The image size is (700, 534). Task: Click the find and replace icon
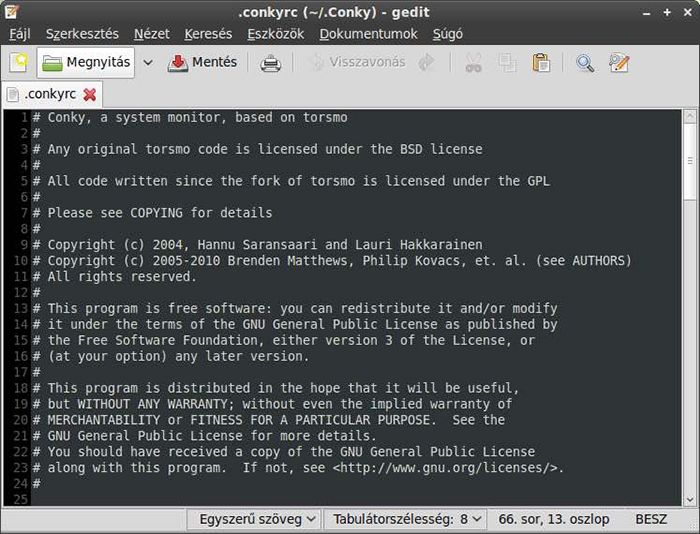[619, 63]
